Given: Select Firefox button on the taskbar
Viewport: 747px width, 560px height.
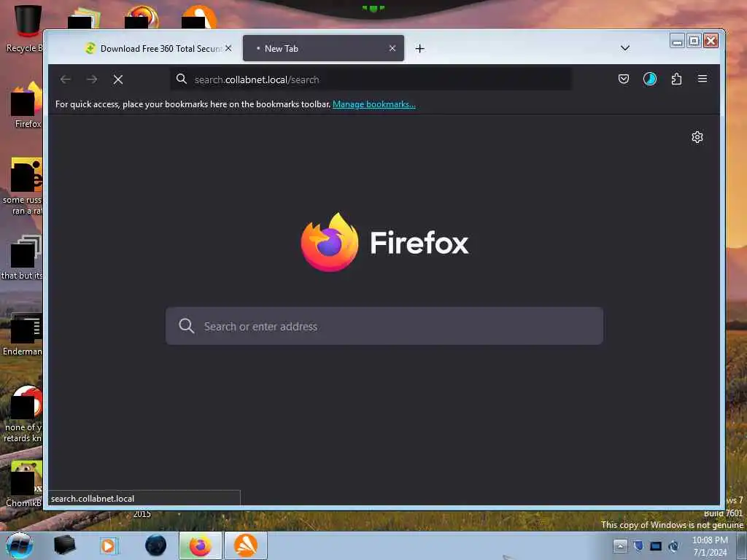Looking at the screenshot, I should click(x=200, y=545).
